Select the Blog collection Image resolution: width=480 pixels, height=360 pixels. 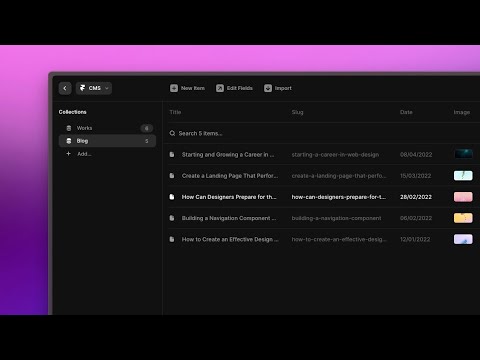[x=107, y=141]
